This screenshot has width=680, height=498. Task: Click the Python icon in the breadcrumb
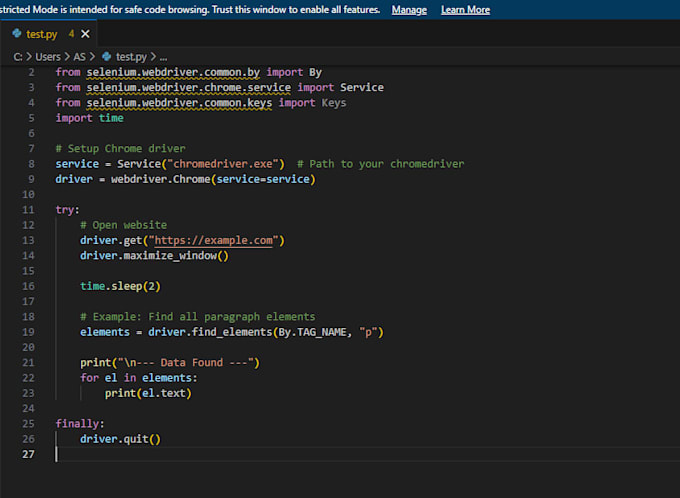tap(106, 56)
